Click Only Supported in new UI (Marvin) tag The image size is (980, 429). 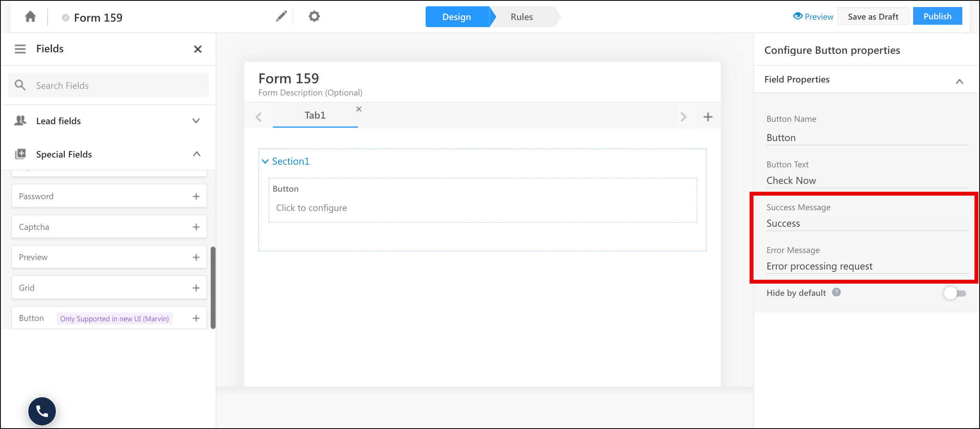(114, 319)
